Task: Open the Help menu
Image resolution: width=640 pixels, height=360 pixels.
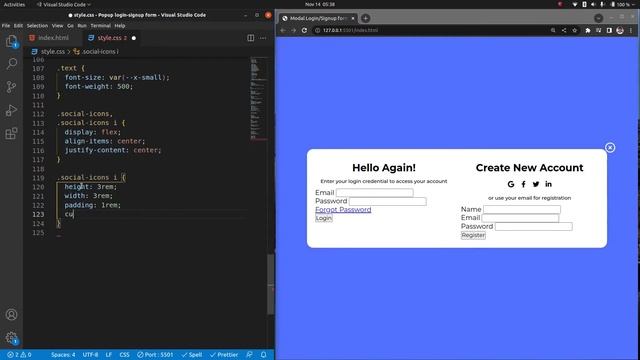Action: click(x=120, y=26)
